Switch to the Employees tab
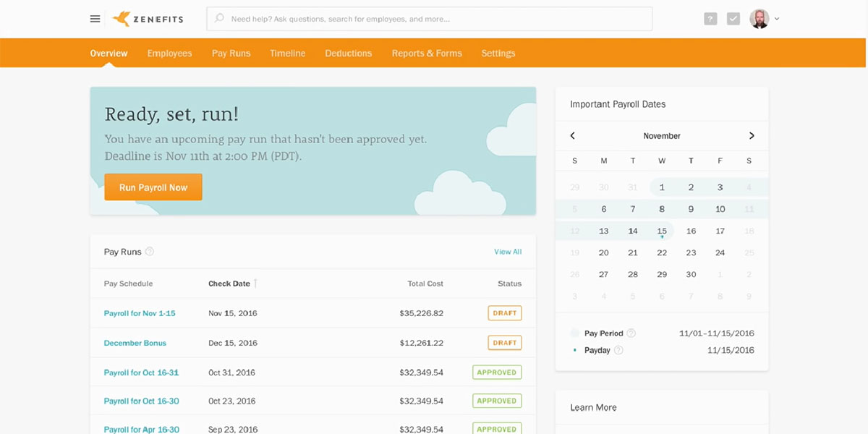 [x=169, y=54]
